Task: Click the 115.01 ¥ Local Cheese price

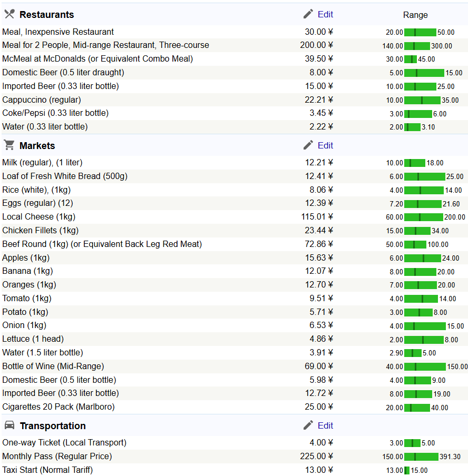Action: coord(317,217)
